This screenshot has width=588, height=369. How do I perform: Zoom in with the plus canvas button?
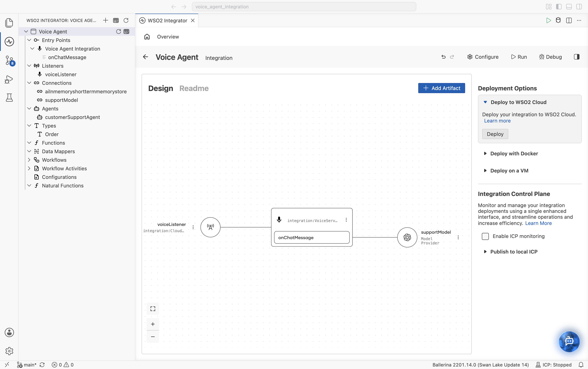(x=153, y=324)
